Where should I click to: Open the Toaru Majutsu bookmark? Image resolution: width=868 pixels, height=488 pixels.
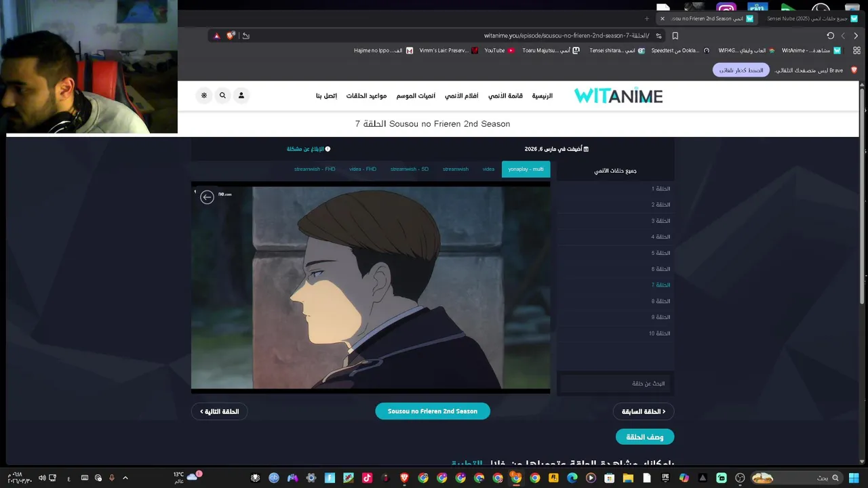(551, 51)
